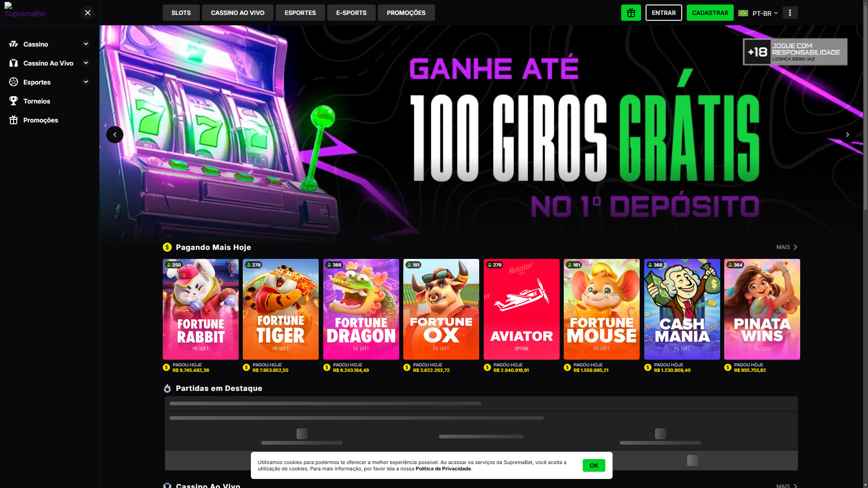868x488 pixels.
Task: Click the coin icon under Fortune Ox
Action: [x=407, y=367]
